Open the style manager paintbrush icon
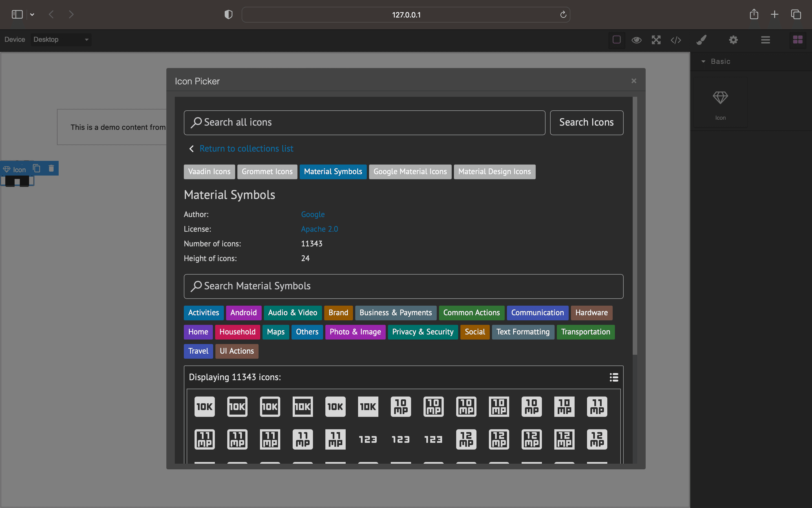The height and width of the screenshot is (508, 812). (x=701, y=40)
